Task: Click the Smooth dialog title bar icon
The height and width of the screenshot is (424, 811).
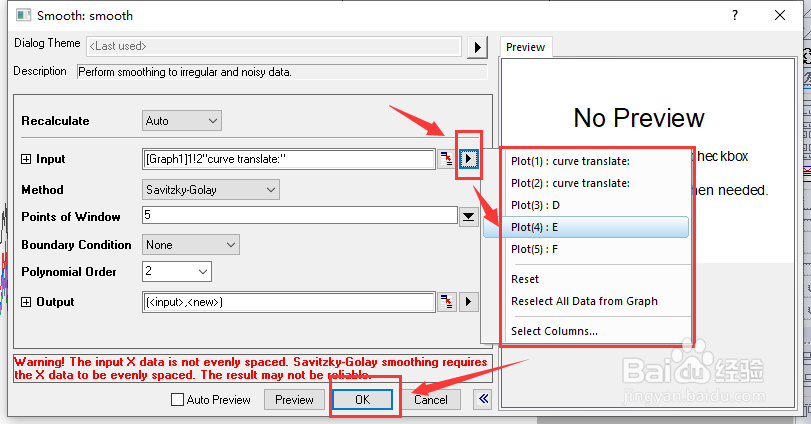Action: pos(23,15)
